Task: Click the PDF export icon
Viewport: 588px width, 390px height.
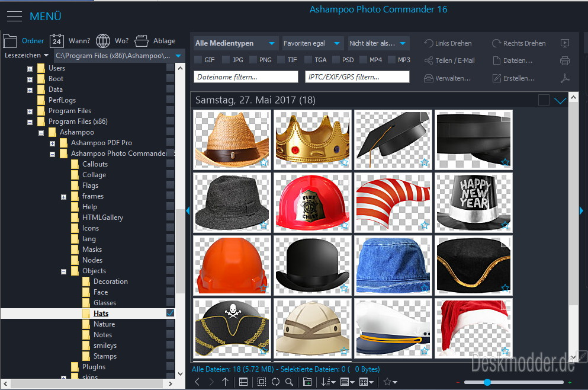Action: pos(565,78)
